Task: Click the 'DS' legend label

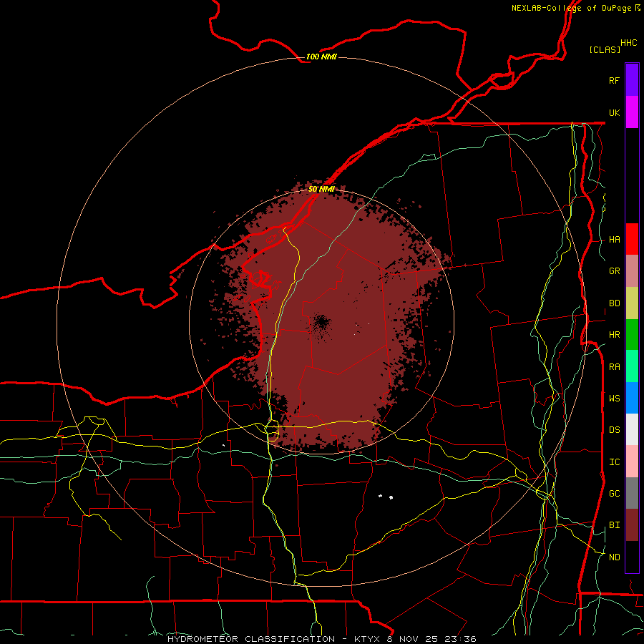Action: pos(615,430)
